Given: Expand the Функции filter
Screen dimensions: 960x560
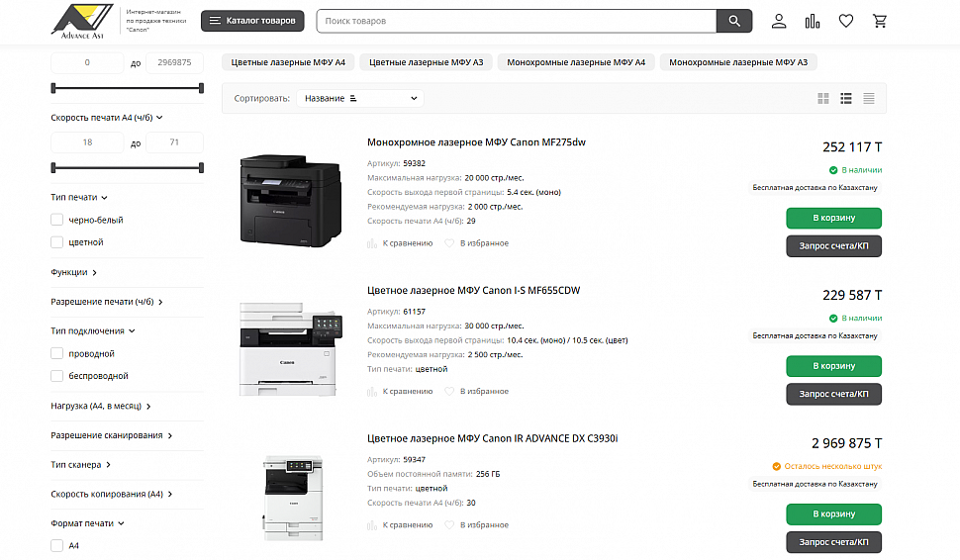Looking at the screenshot, I should [73, 272].
